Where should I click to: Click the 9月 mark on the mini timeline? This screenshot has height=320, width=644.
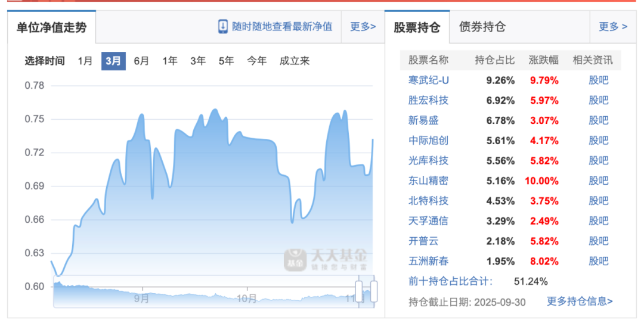tap(142, 299)
